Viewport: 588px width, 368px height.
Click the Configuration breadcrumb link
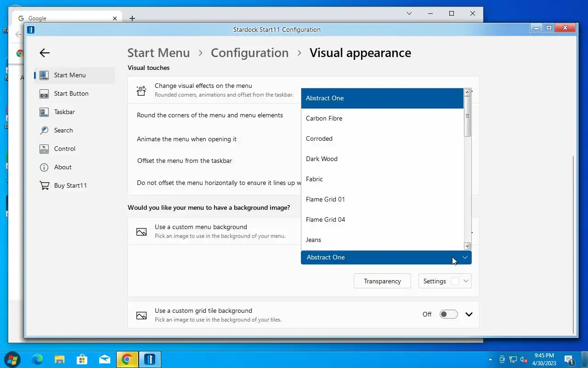249,53
